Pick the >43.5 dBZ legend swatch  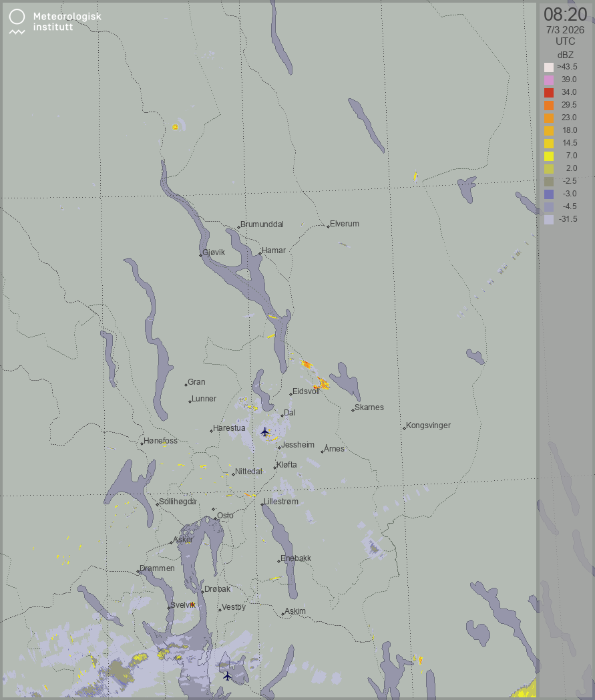pos(549,67)
